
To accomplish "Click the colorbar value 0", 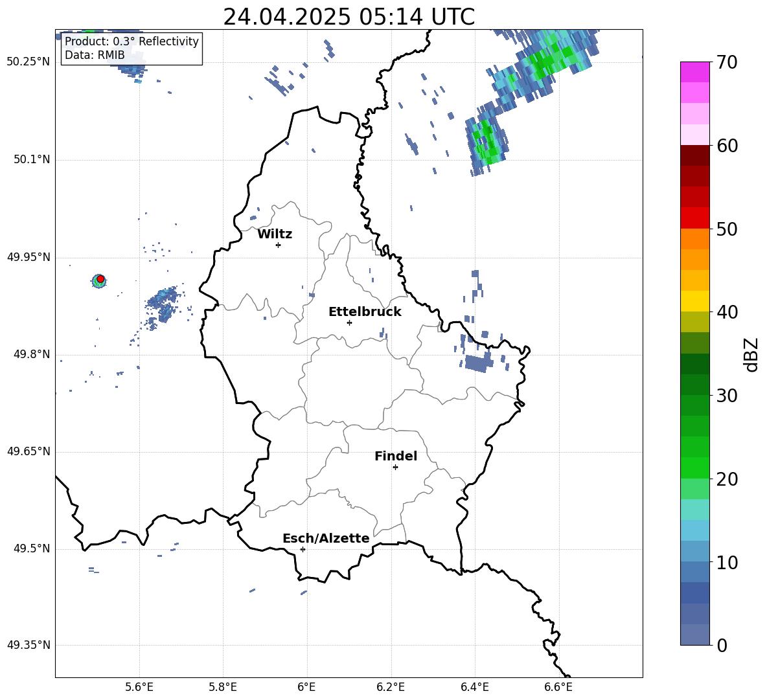I will pos(722,645).
